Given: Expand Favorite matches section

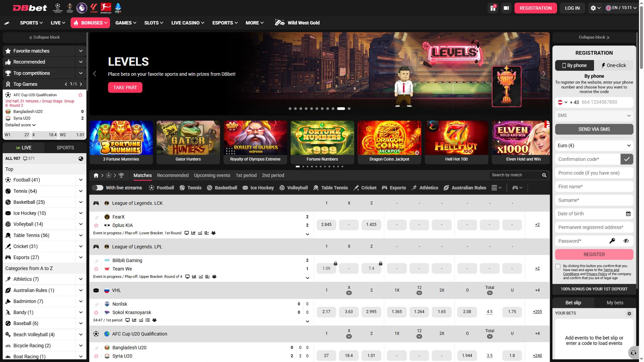Looking at the screenshot, I should pos(81,51).
